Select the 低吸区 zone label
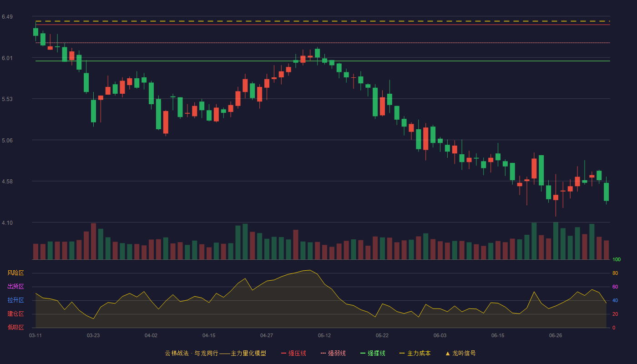The width and height of the screenshot is (637, 364). tap(16, 327)
